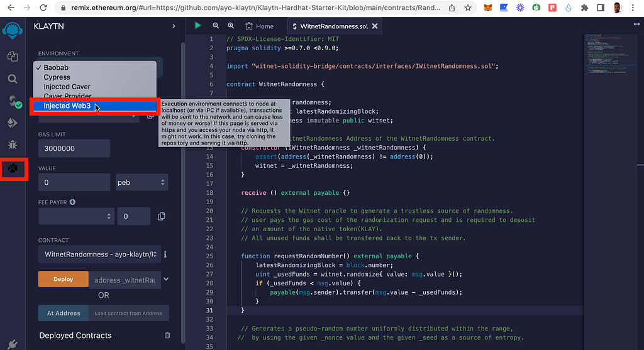Image resolution: width=644 pixels, height=350 pixels.
Task: Click the function requestRandomNumber line
Action: click(x=330, y=256)
